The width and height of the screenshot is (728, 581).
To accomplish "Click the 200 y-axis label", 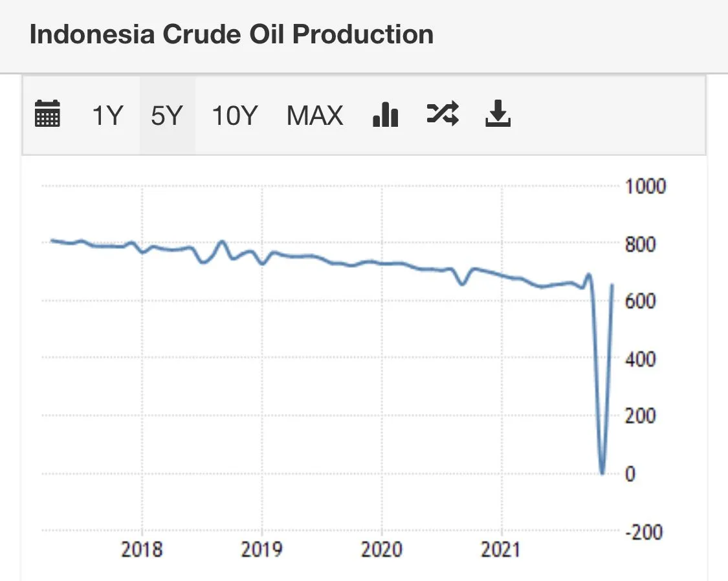I will [x=640, y=415].
